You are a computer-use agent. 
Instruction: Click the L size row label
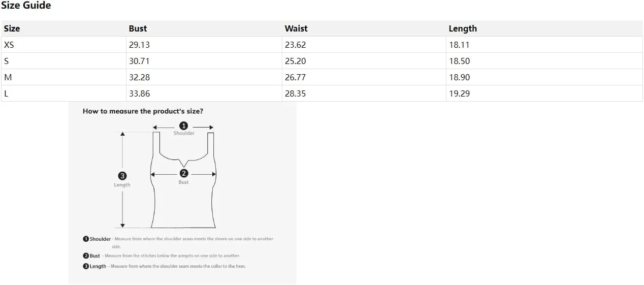(64, 93)
